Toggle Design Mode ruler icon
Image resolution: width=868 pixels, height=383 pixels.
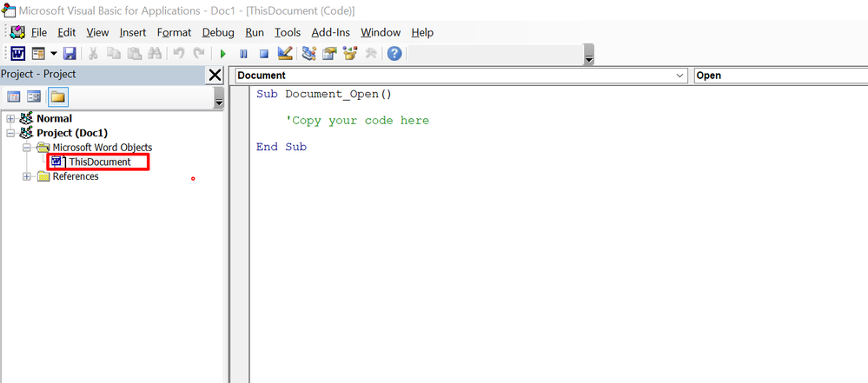pos(284,54)
